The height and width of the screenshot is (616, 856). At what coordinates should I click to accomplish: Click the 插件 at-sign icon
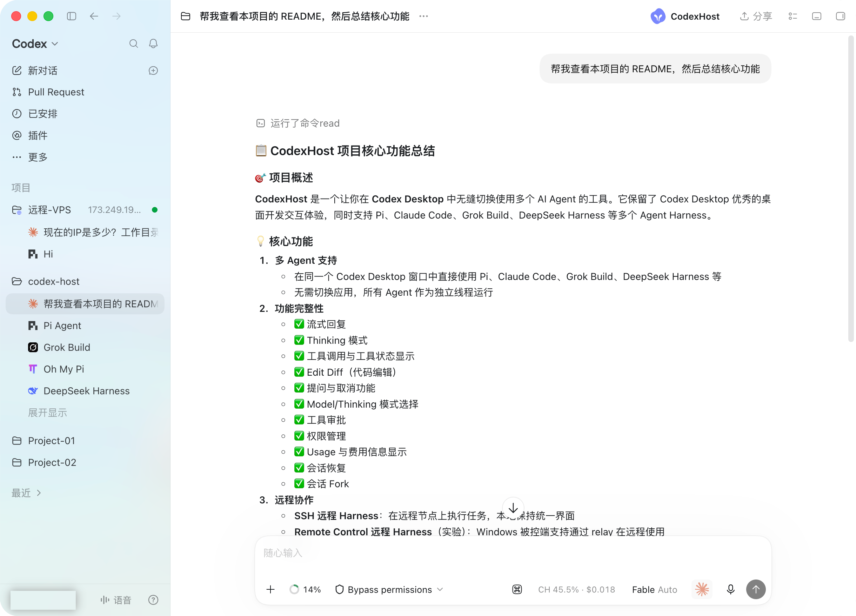pyautogui.click(x=16, y=135)
